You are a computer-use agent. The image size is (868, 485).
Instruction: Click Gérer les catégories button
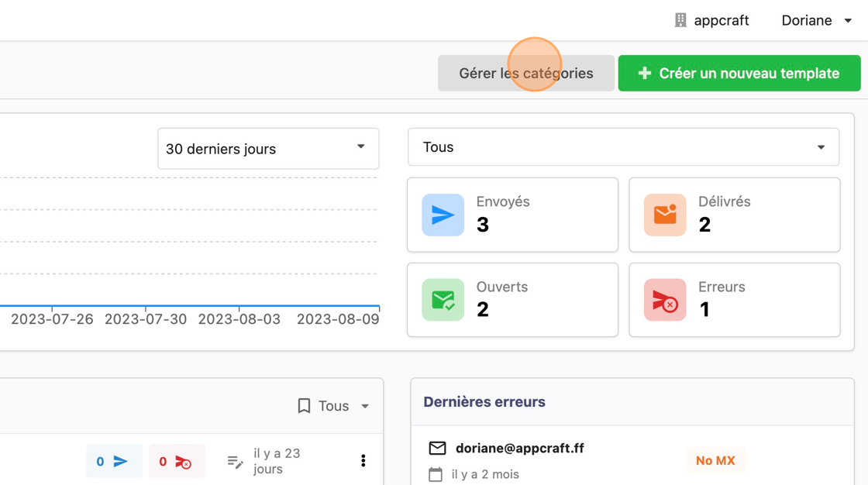click(x=525, y=74)
